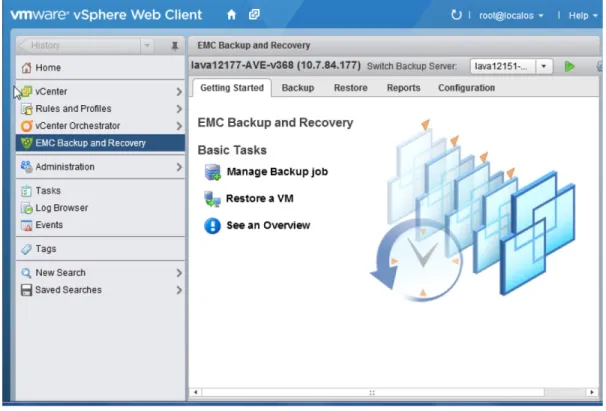Go back using the History button
The height and width of the screenshot is (411, 606).
[79, 46]
